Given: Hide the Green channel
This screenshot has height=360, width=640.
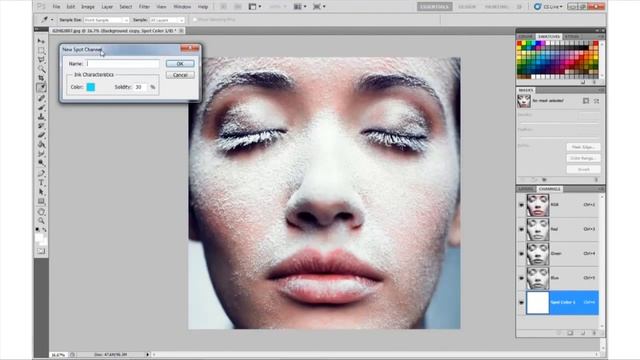Looking at the screenshot, I should (x=521, y=253).
